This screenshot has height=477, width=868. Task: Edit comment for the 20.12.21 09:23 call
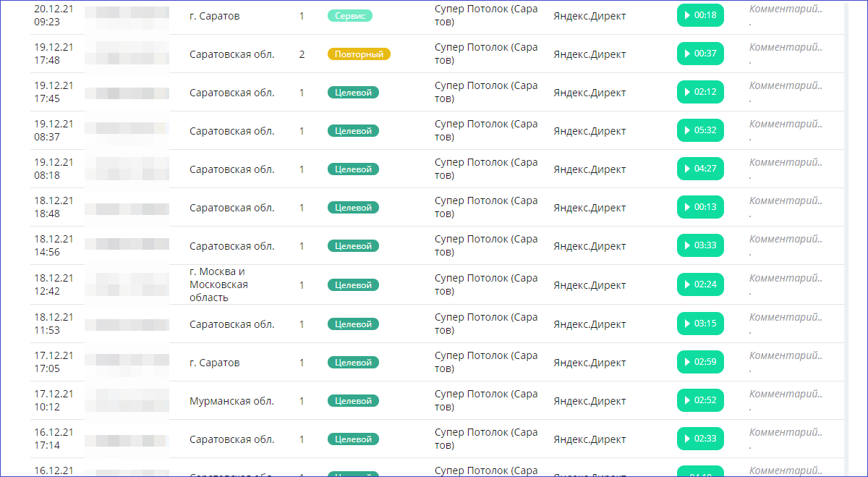[x=786, y=9]
